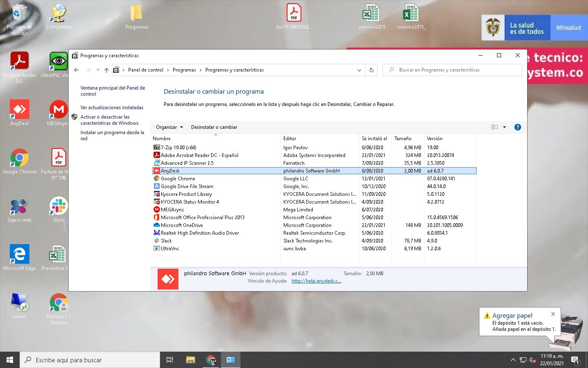Click Desinstalar o cambiar button

pyautogui.click(x=214, y=127)
